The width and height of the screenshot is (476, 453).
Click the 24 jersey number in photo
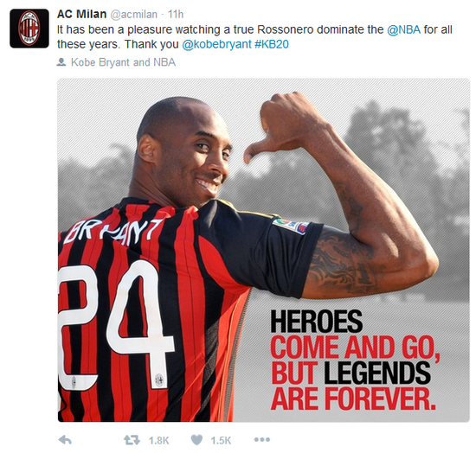pyautogui.click(x=116, y=326)
